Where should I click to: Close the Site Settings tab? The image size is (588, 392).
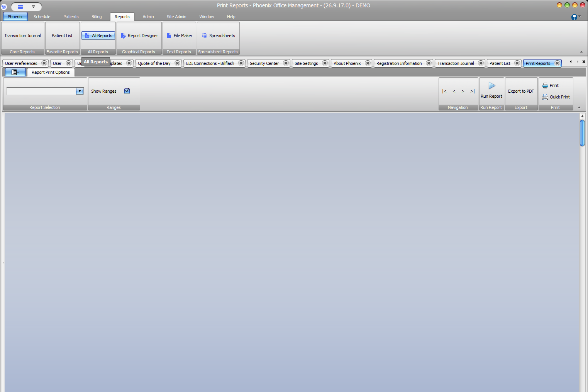pyautogui.click(x=325, y=63)
